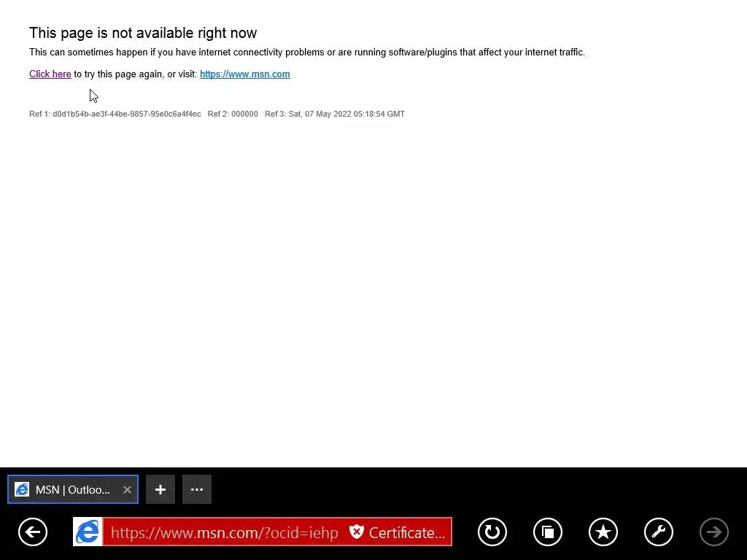This screenshot has height=560, width=747.
Task: Visit the https://www.msn.com link
Action: tap(245, 74)
